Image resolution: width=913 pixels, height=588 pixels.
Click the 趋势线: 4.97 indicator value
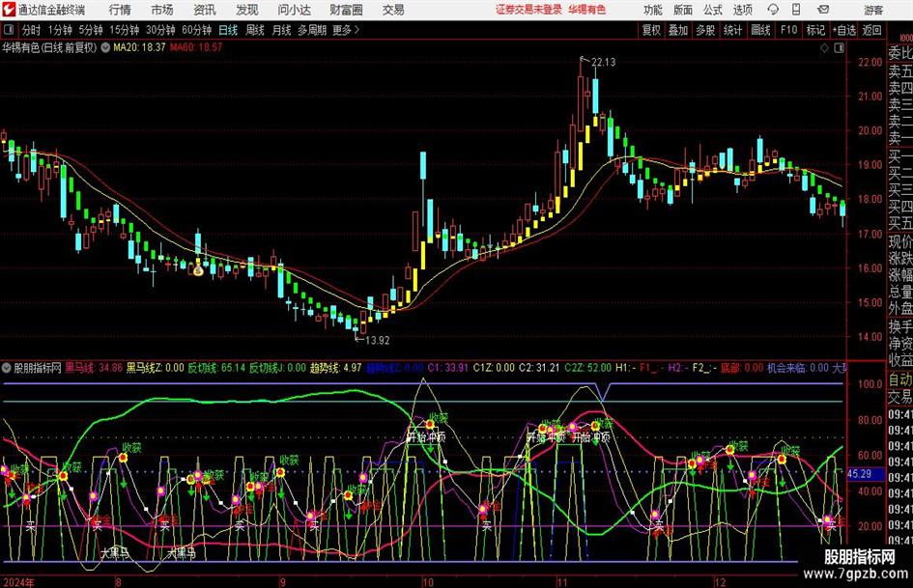coord(335,368)
